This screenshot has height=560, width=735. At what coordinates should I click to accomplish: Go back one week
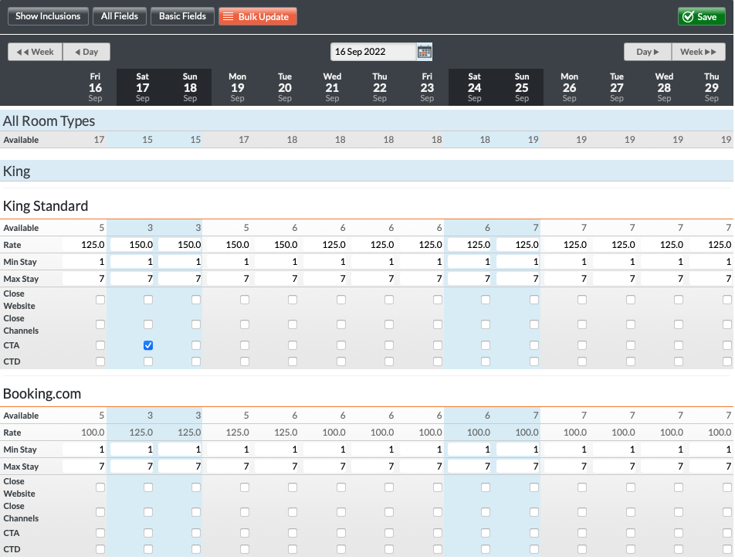click(35, 52)
